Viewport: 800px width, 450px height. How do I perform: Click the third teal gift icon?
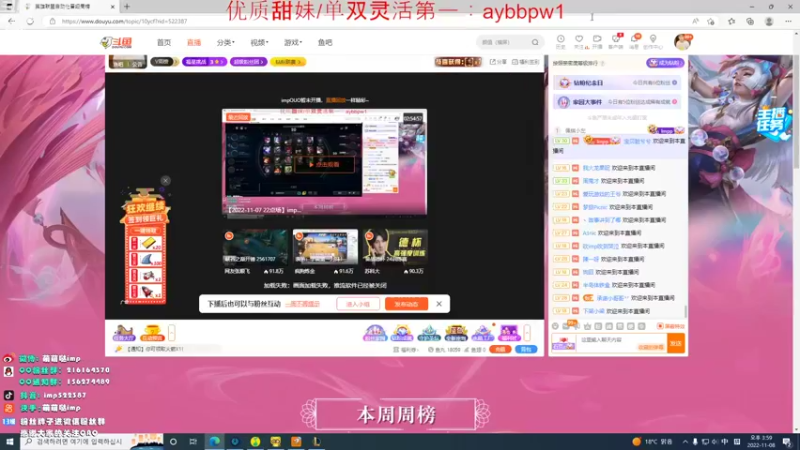429,333
